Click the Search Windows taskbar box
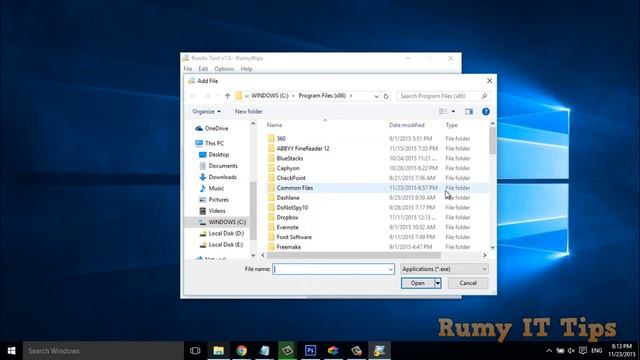Image resolution: width=640 pixels, height=360 pixels. click(x=103, y=351)
